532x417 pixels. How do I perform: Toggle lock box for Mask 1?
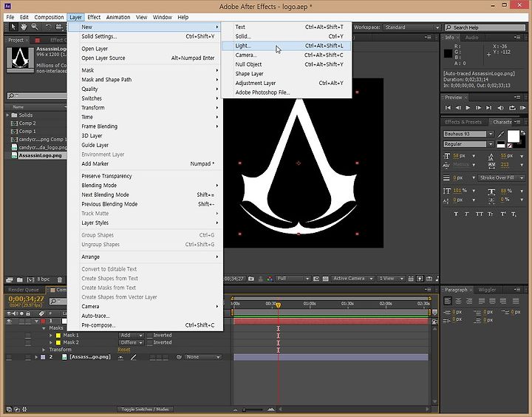click(28, 335)
